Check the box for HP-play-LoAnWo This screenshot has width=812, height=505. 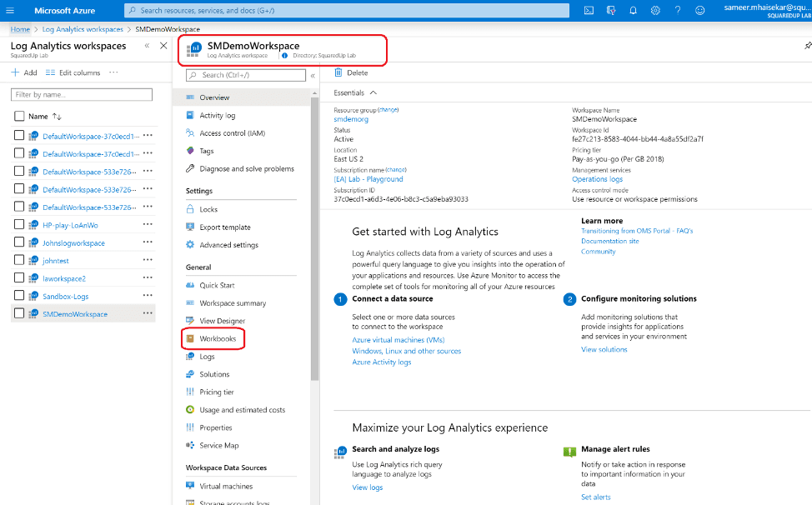(19, 224)
